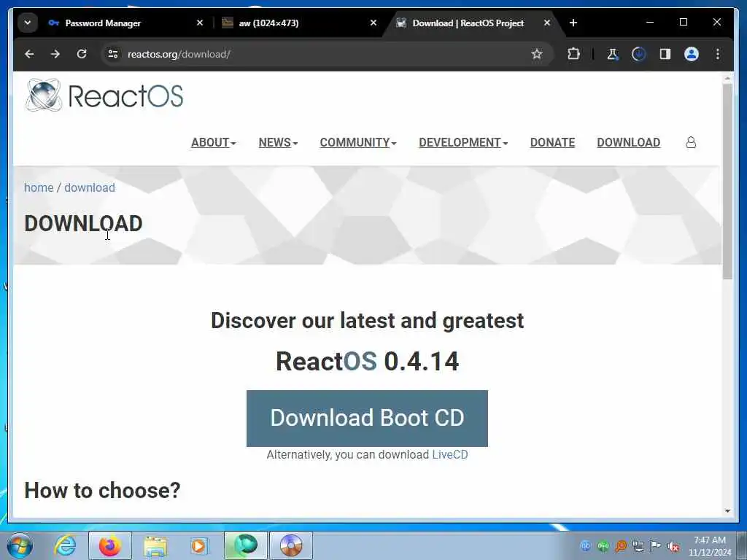The image size is (747, 560).
Task: Open Firefox from the taskbar
Action: pyautogui.click(x=110, y=545)
